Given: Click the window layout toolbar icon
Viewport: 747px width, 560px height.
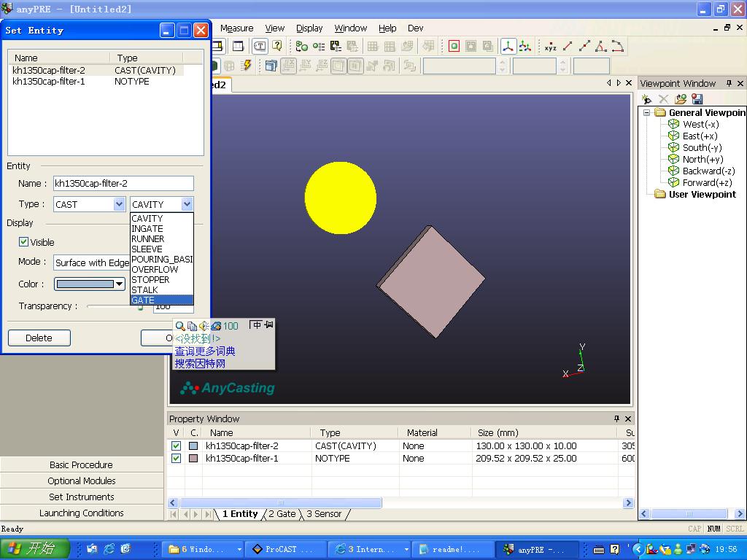Looking at the screenshot, I should (238, 46).
